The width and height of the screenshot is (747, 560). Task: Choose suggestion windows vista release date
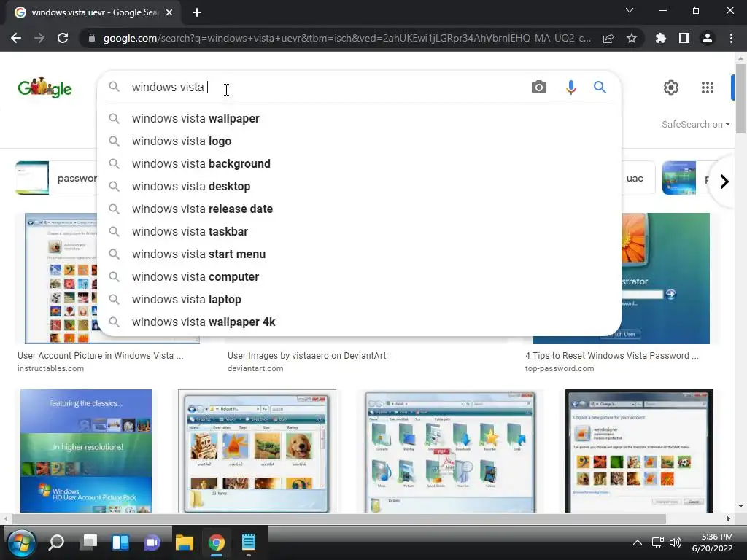tap(359, 209)
